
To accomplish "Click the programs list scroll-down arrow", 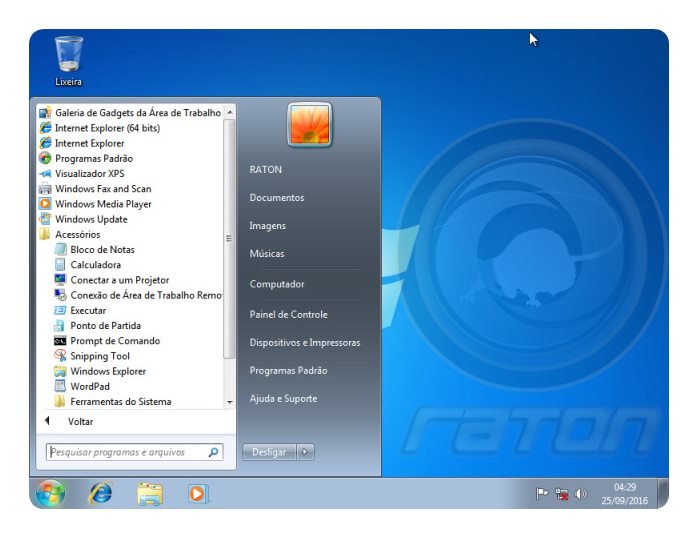I will click(230, 402).
